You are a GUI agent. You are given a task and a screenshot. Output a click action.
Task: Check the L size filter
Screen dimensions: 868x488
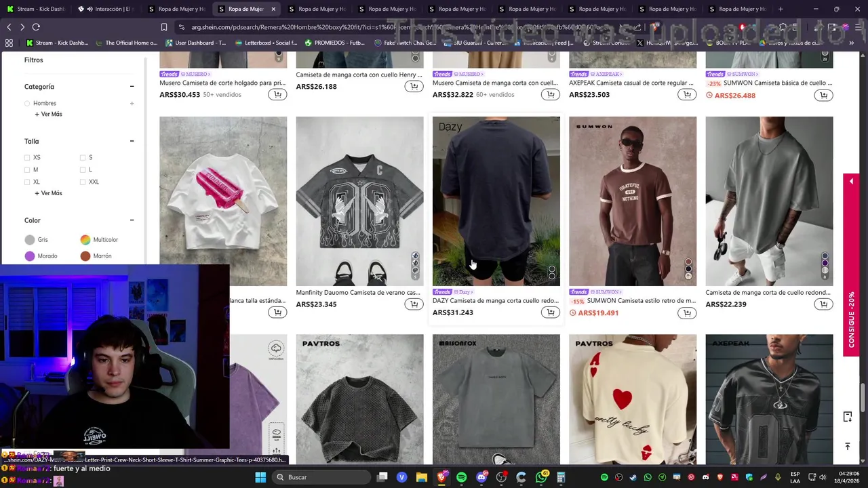[83, 169]
